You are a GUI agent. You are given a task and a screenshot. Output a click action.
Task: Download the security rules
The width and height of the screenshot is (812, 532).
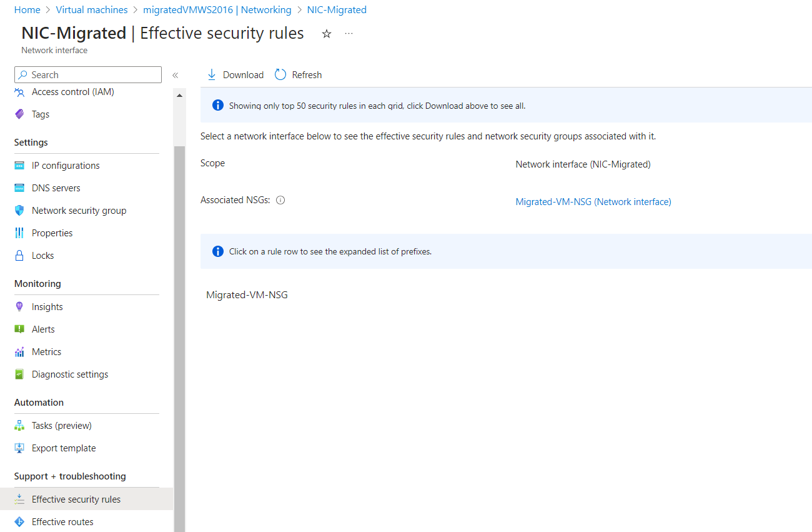[235, 75]
